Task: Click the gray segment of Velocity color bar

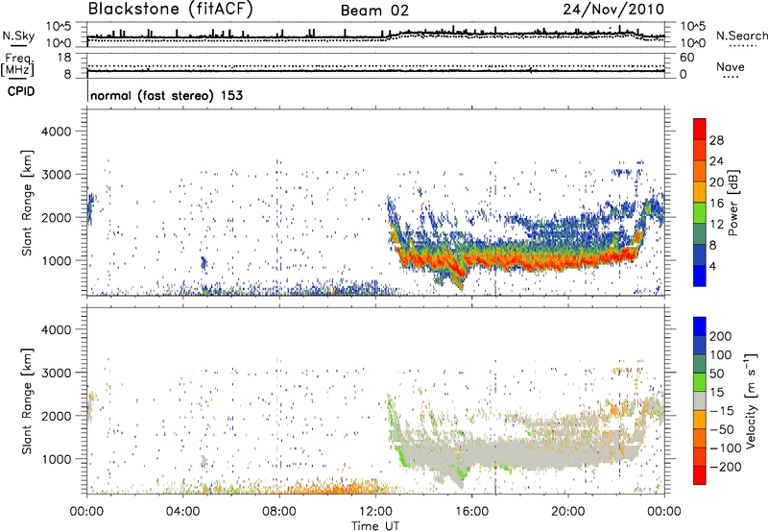Action: tap(700, 401)
